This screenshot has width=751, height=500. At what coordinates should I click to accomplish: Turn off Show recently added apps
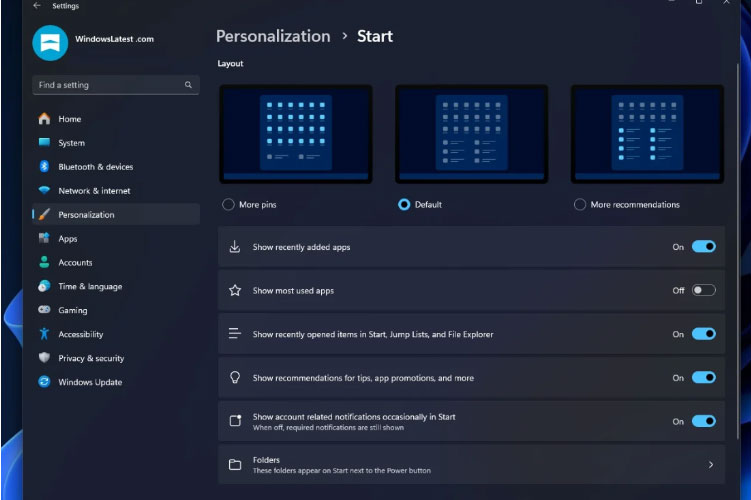point(704,247)
